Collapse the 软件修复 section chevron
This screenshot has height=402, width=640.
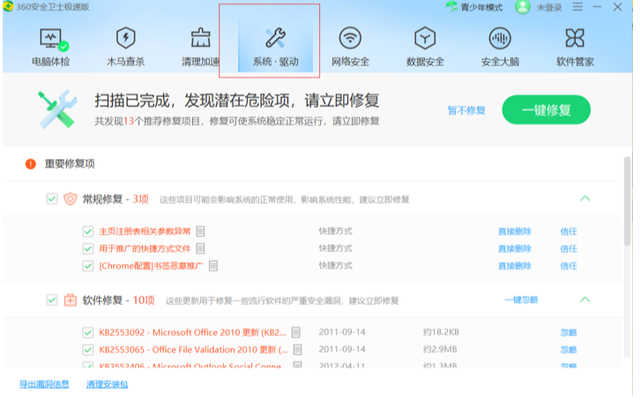click(x=585, y=300)
